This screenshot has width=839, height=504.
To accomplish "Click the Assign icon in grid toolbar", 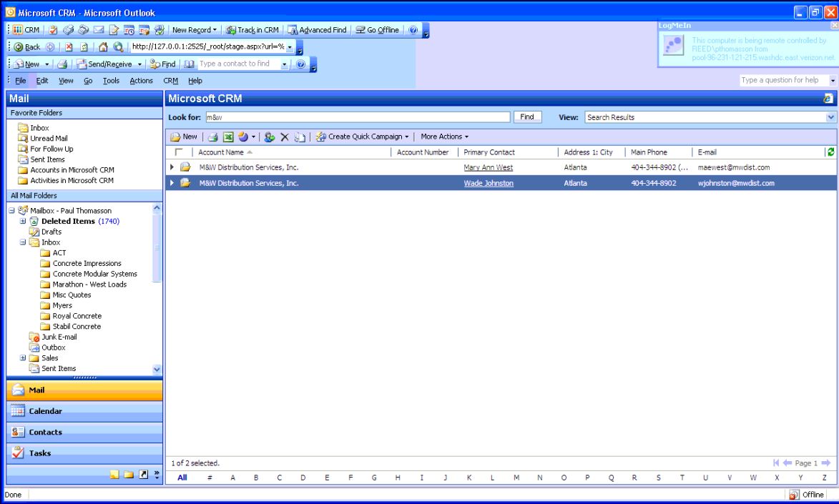I will [270, 137].
